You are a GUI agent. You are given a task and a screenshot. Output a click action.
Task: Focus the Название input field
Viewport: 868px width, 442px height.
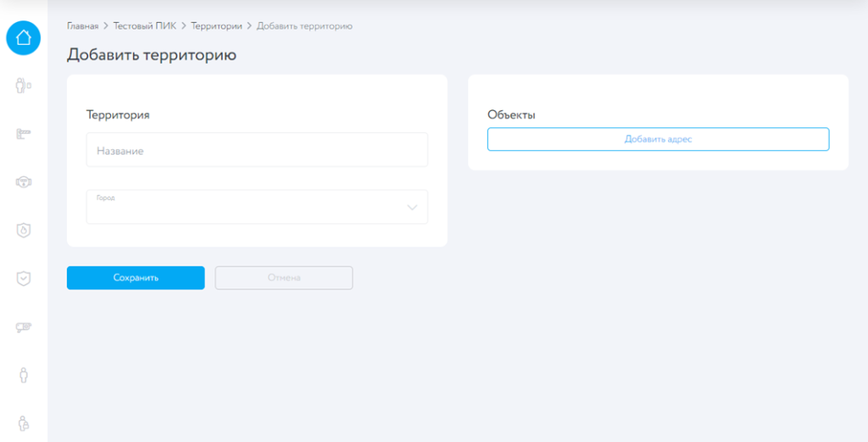point(257,150)
